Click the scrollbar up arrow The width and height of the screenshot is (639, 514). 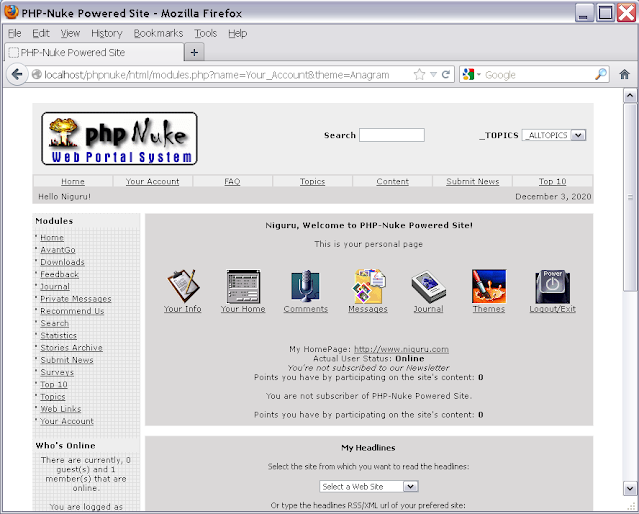coord(630,96)
